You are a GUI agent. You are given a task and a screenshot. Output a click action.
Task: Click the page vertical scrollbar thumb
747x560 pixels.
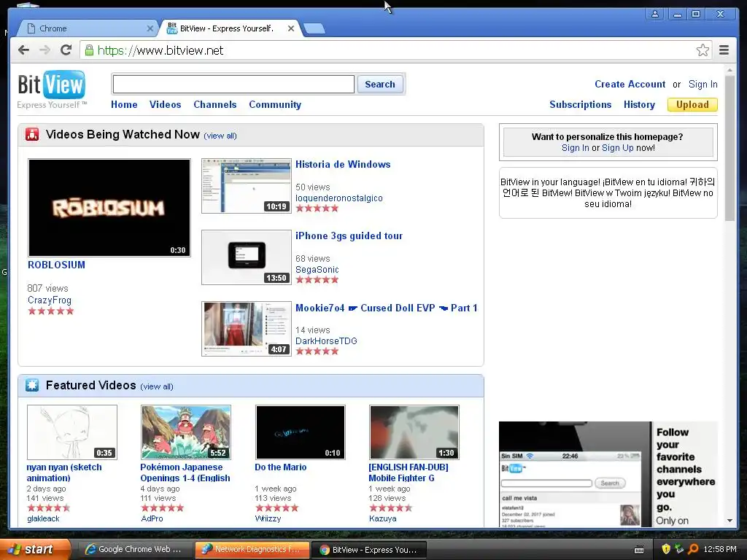[x=729, y=147]
